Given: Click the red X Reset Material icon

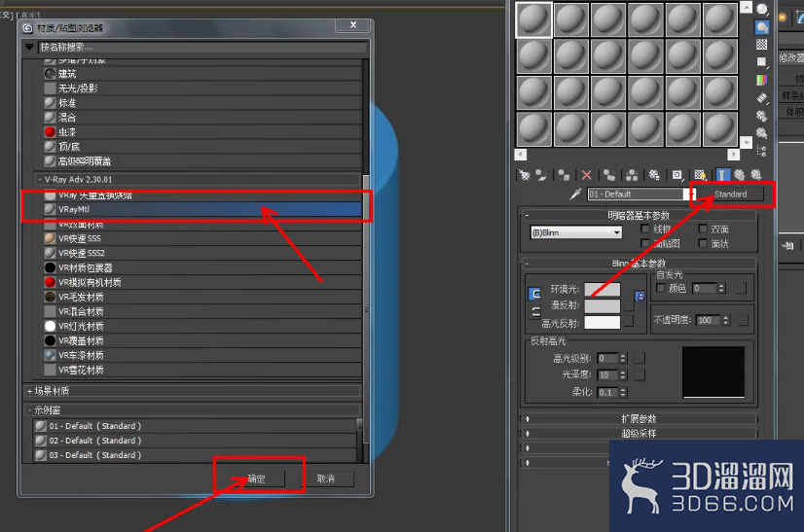Looking at the screenshot, I should [587, 175].
